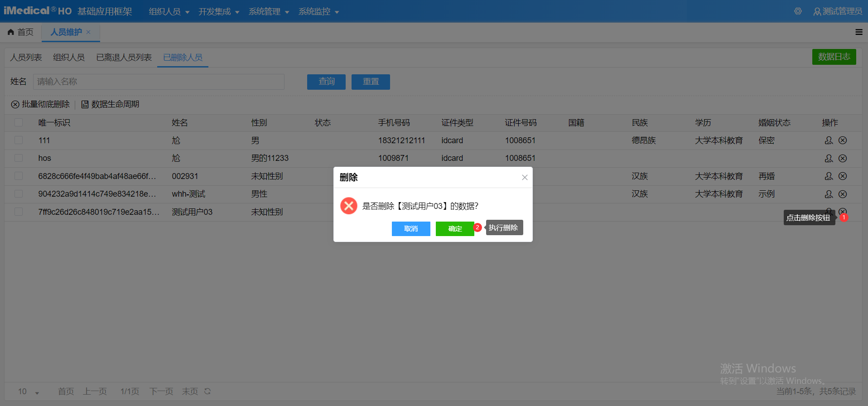The width and height of the screenshot is (868, 406).
Task: Switch to 组织人员 sub-tab
Action: coord(69,58)
